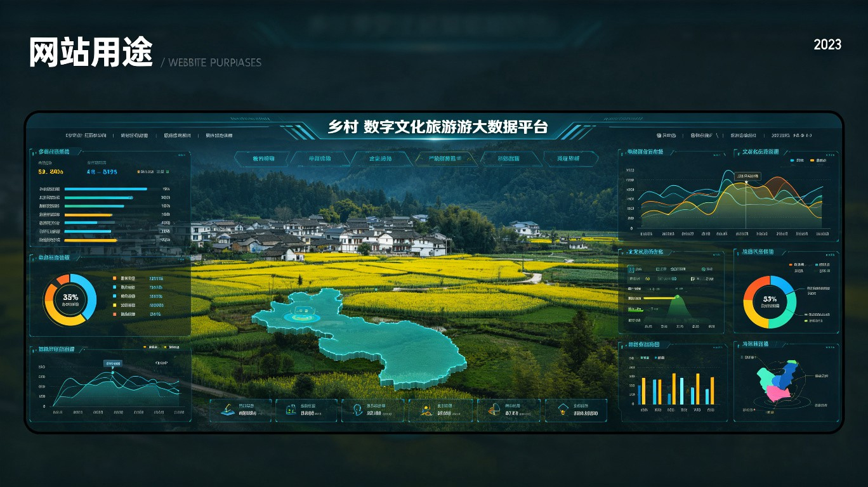Screen dimensions: 868x487
Task: Click the 2023 year label
Action: tap(827, 44)
